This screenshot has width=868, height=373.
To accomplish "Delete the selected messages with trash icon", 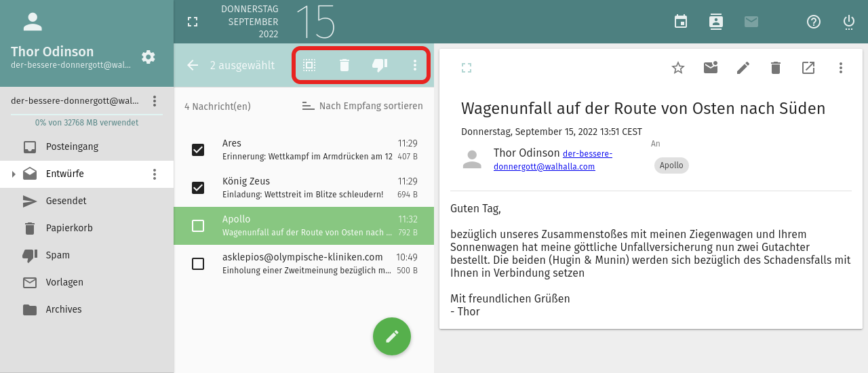I will pos(344,65).
